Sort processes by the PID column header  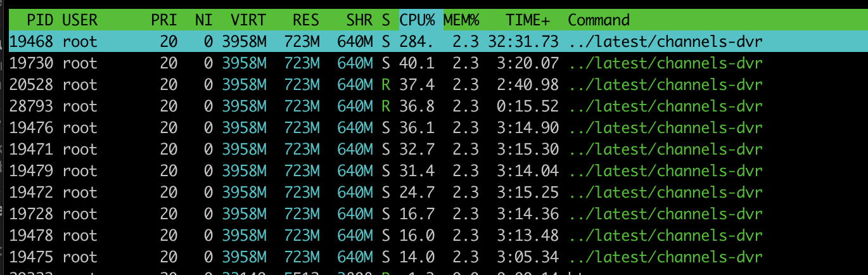click(39, 20)
